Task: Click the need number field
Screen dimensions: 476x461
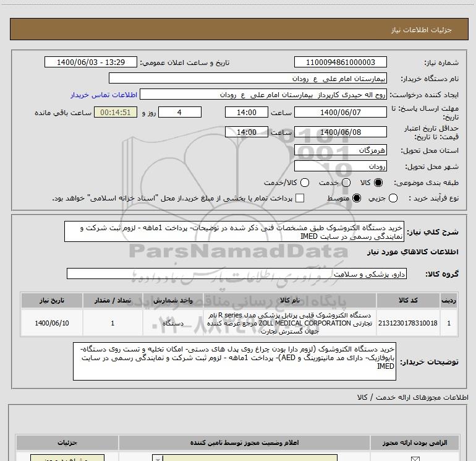Action: (x=340, y=62)
